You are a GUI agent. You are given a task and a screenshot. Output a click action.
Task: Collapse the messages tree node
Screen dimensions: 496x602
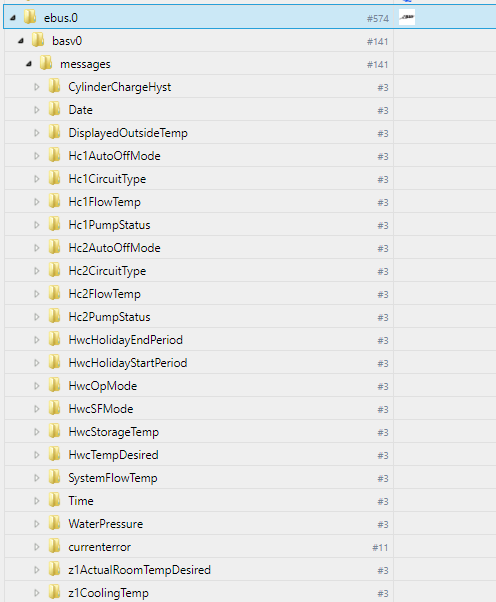tap(29, 64)
